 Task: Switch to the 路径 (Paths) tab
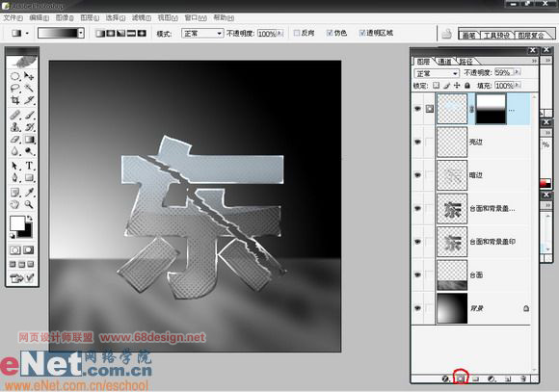tap(466, 62)
